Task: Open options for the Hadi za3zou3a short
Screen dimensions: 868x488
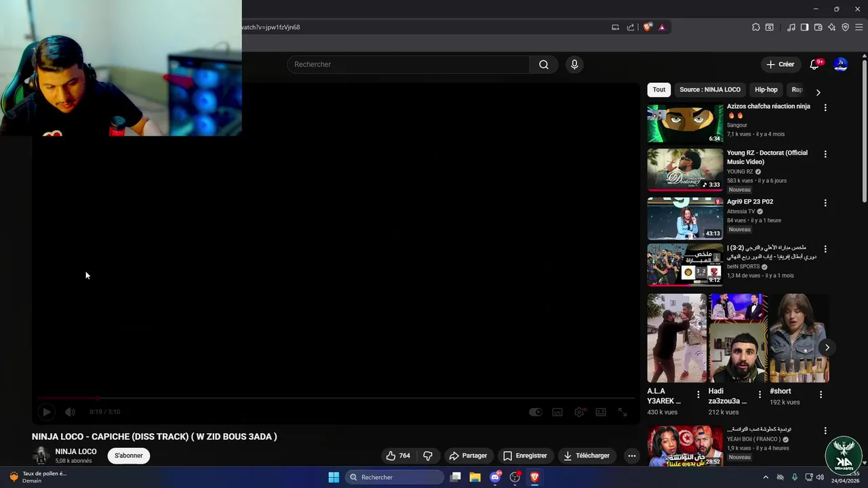Action: coord(759,394)
